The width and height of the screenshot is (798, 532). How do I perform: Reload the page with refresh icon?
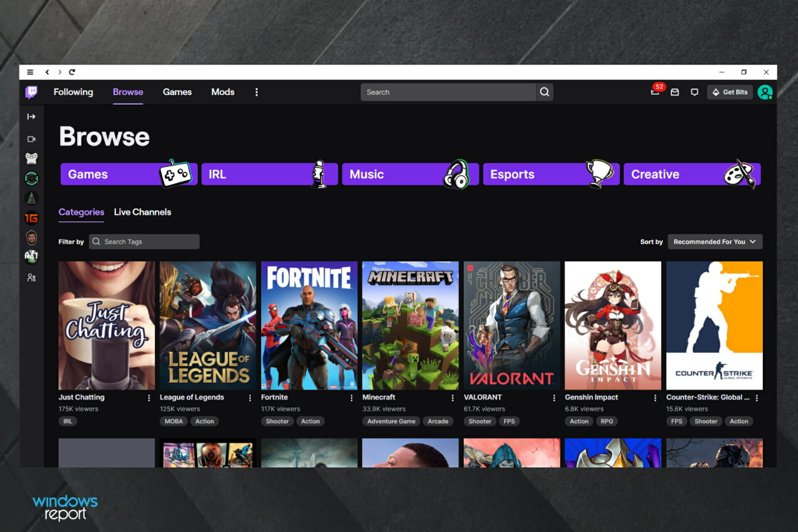click(x=72, y=72)
